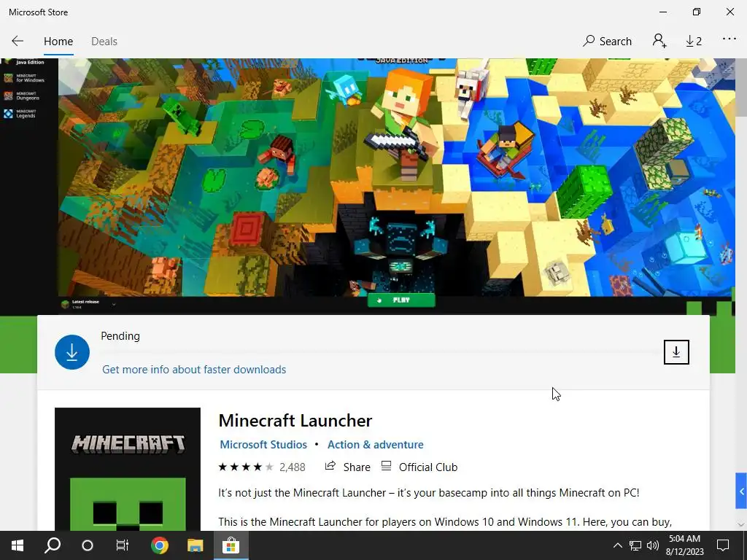Click the Pending download progress bar
Image resolution: width=747 pixels, height=560 pixels.
coord(379,353)
